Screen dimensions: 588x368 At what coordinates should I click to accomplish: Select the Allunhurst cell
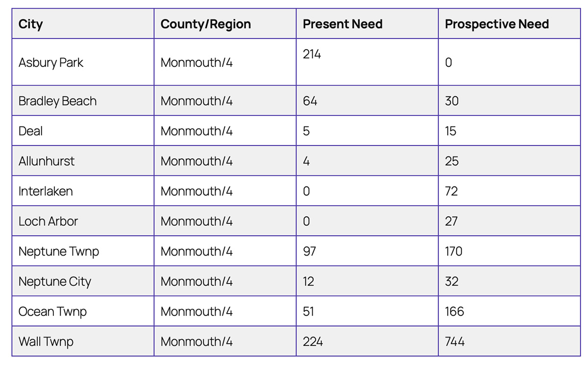47,161
